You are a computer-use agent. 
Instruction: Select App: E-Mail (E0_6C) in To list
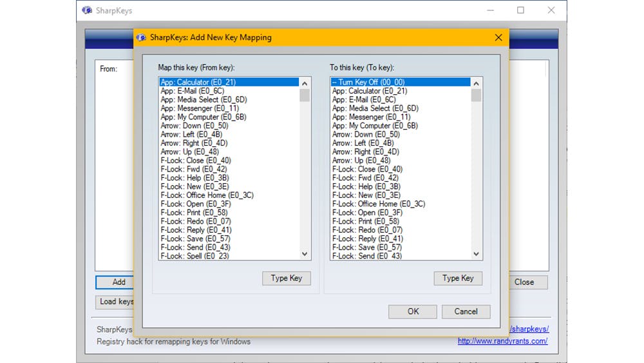coord(401,99)
